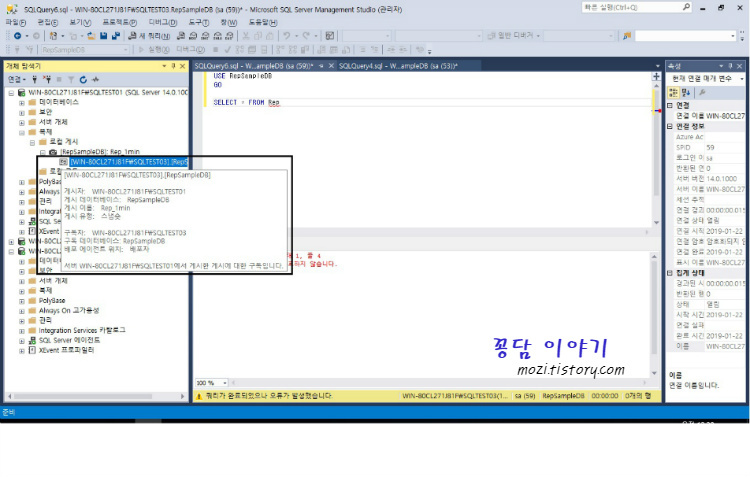Click the Database Engine Query icon beside 새 쿼리
Screen dimensions: 750x477
pyautogui.click(x=181, y=36)
